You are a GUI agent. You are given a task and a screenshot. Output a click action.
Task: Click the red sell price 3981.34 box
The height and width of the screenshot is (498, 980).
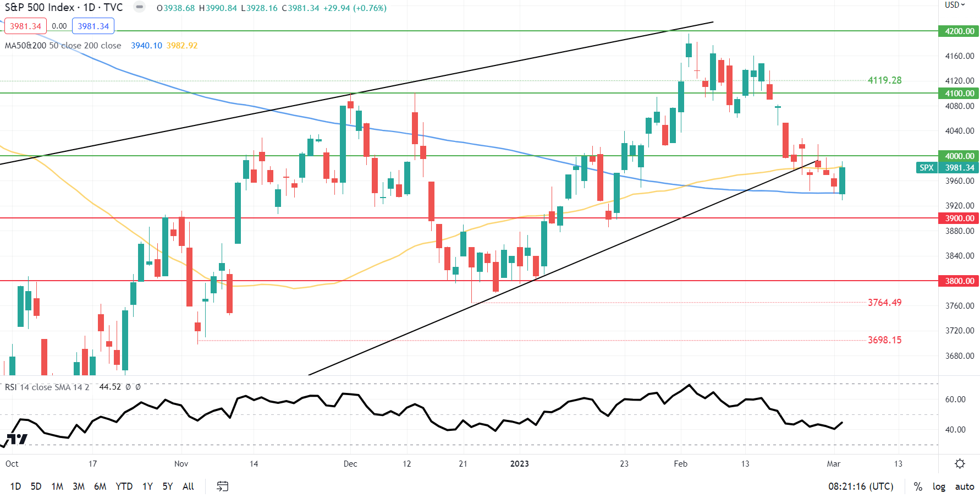tap(25, 26)
